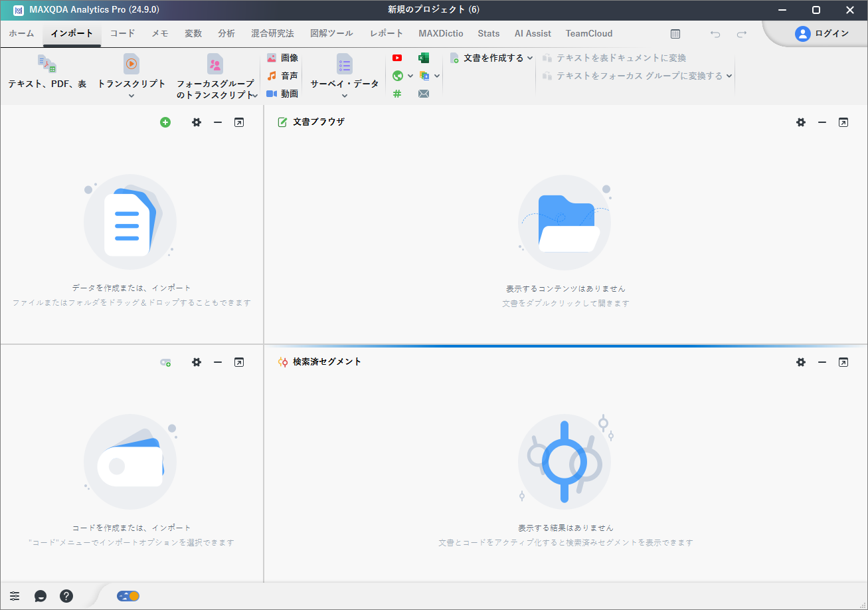Open the MAXDictio tab
This screenshot has height=610, width=868.
click(441, 33)
